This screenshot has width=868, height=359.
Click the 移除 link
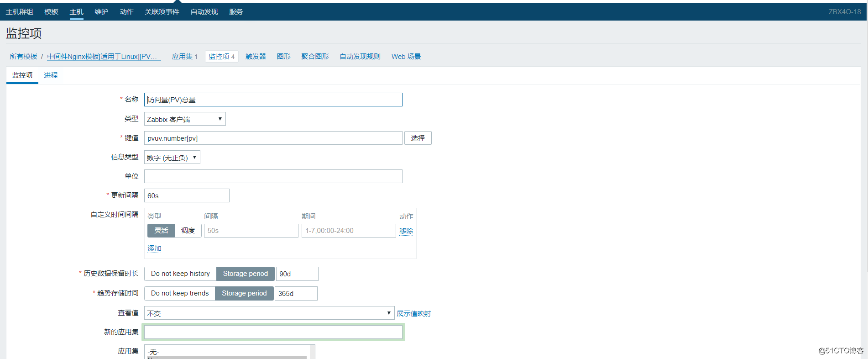point(406,231)
